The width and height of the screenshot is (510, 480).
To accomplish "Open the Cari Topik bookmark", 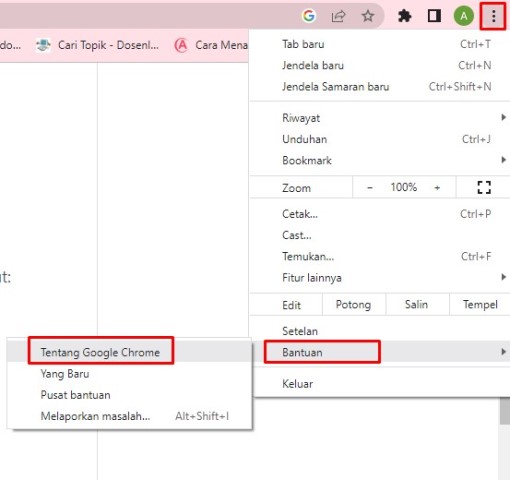I will 98,45.
